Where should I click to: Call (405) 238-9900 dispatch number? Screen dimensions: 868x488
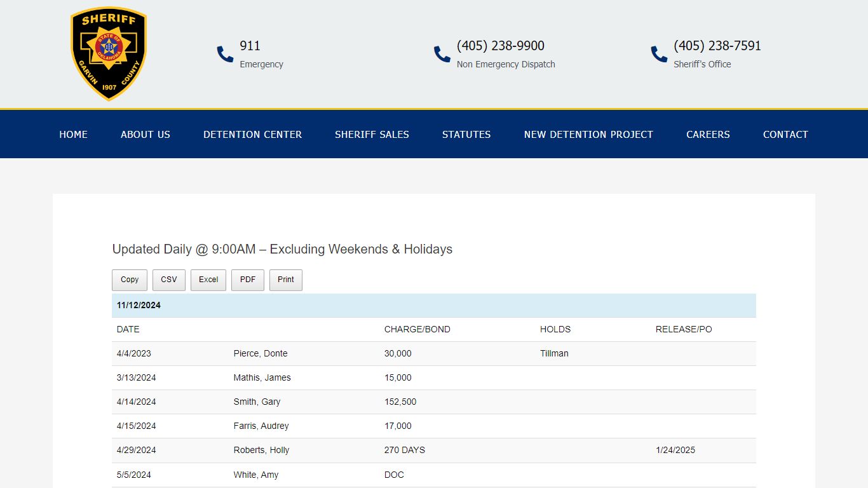(x=501, y=46)
